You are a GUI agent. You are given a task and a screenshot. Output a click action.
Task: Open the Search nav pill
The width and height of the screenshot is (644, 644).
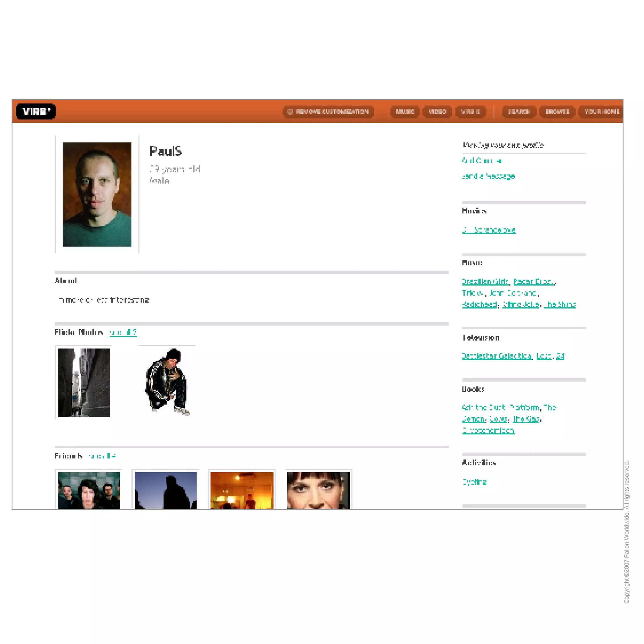[x=519, y=112]
